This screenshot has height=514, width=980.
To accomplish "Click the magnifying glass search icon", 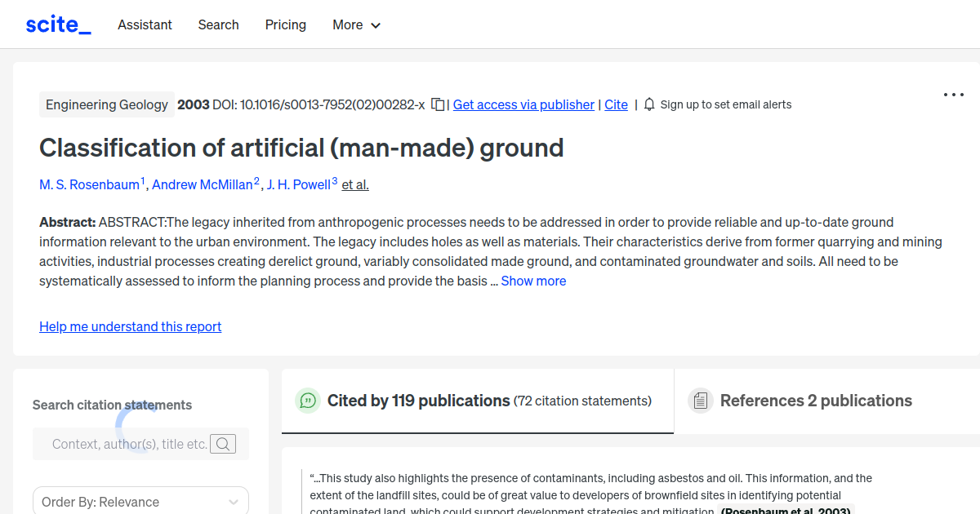I will point(223,444).
